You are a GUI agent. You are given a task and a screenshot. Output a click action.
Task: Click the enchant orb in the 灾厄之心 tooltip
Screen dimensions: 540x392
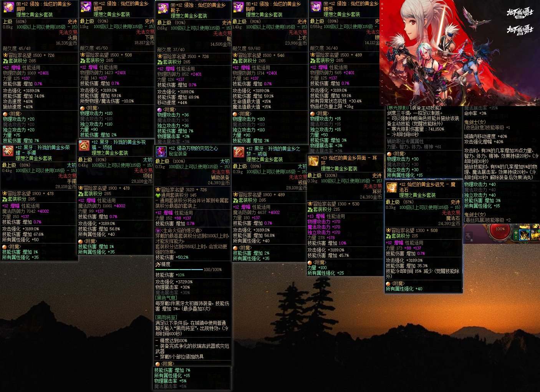coord(157,364)
